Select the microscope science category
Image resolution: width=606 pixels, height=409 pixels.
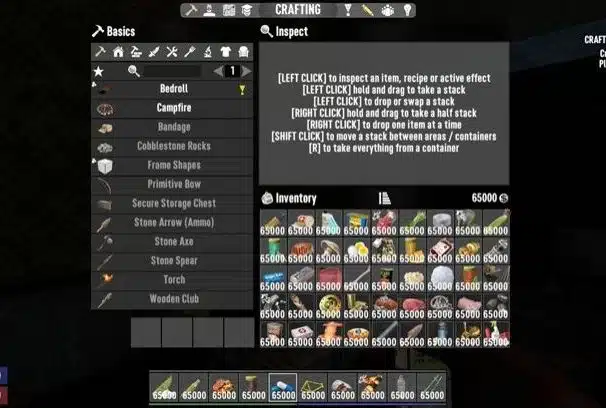[208, 52]
